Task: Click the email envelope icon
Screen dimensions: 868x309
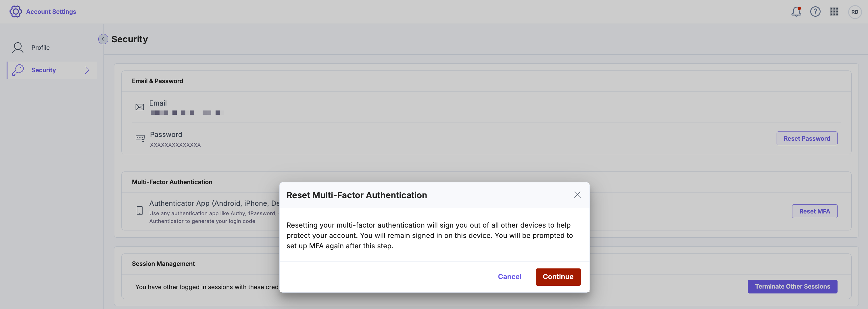Action: pyautogui.click(x=139, y=107)
